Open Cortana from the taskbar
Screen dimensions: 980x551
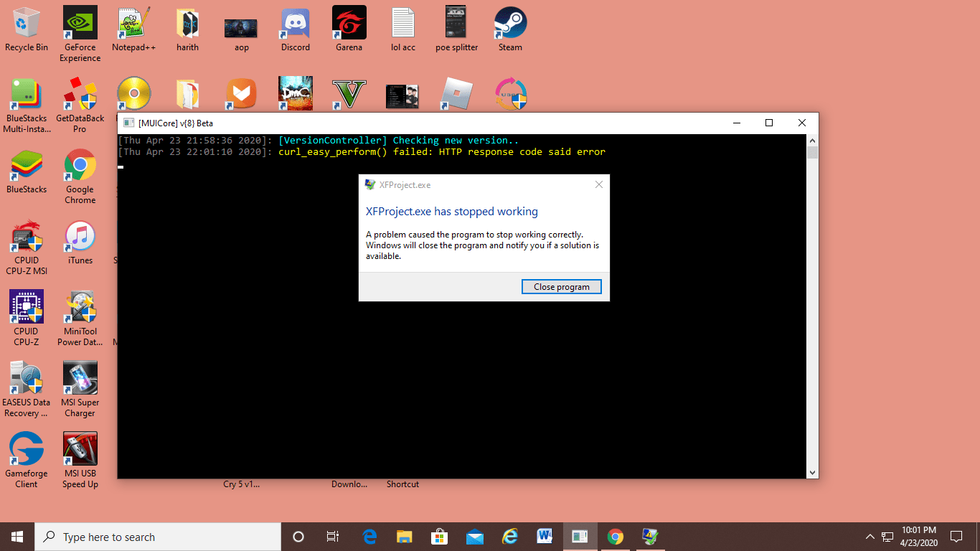[298, 537]
